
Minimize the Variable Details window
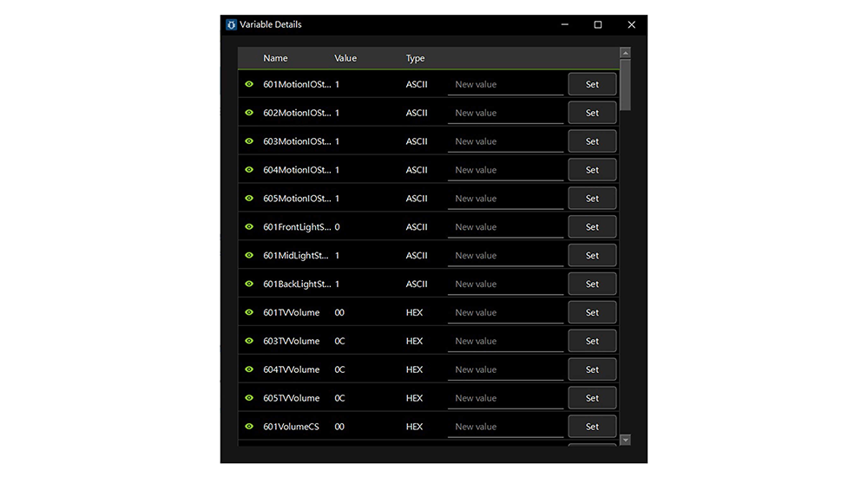coord(565,24)
